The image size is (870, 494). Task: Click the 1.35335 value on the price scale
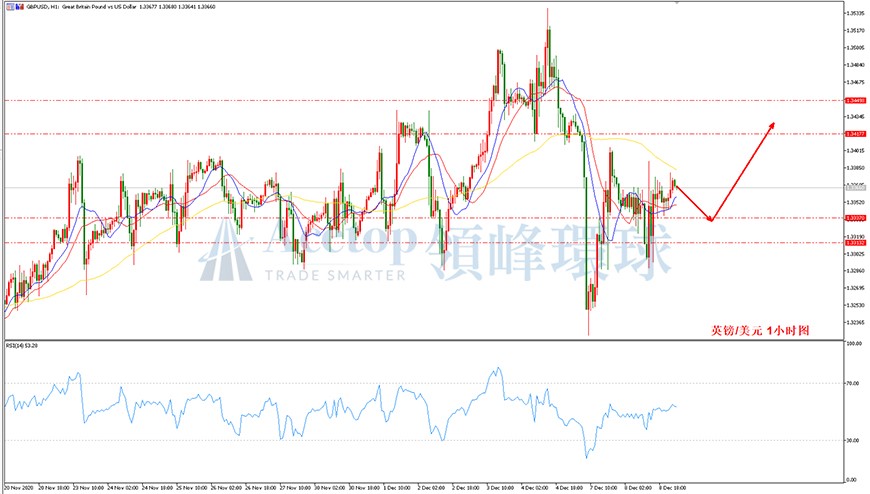855,13
